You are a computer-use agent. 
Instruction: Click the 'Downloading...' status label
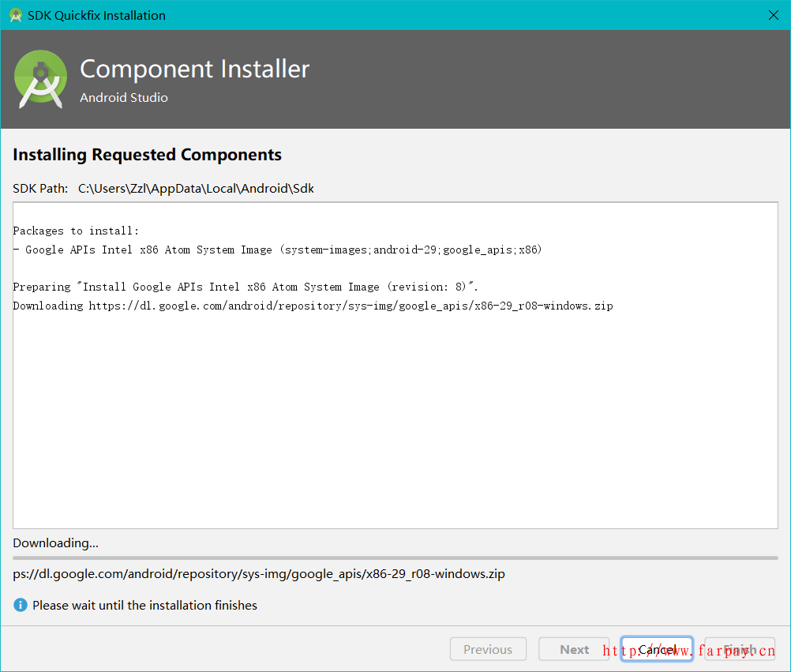[x=55, y=542]
